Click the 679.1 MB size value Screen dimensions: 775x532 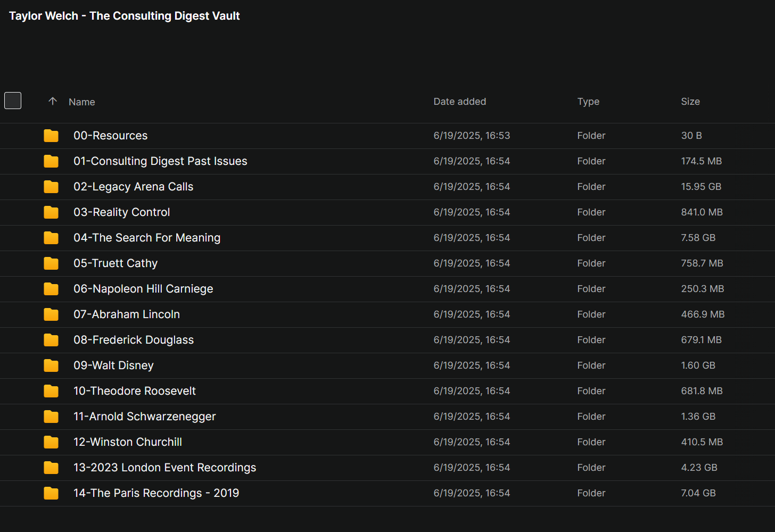[x=702, y=340]
